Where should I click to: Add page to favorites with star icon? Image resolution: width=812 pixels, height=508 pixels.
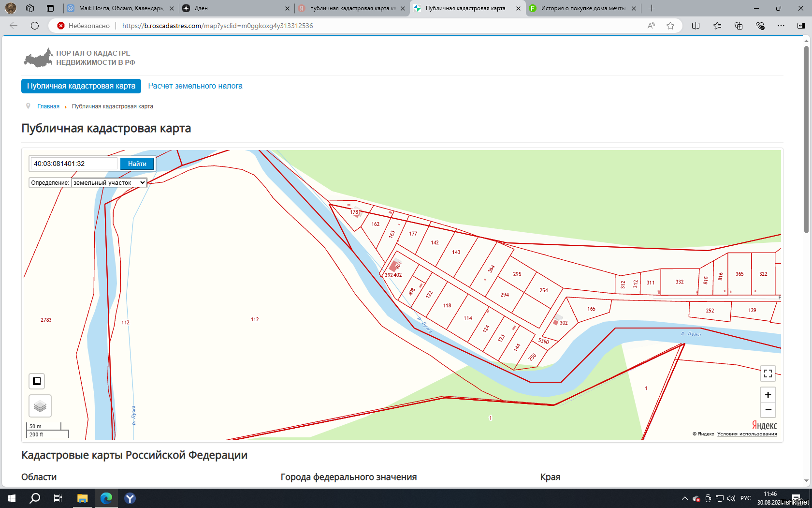click(x=670, y=26)
